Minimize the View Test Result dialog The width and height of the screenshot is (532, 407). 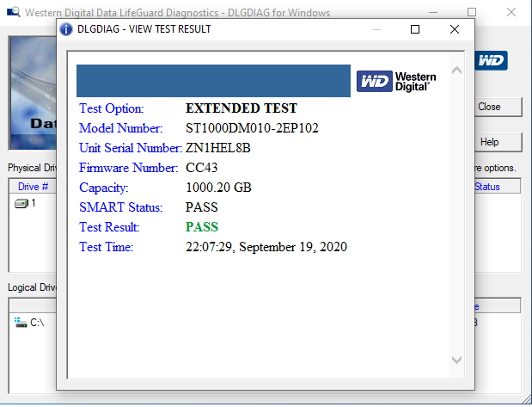point(376,29)
